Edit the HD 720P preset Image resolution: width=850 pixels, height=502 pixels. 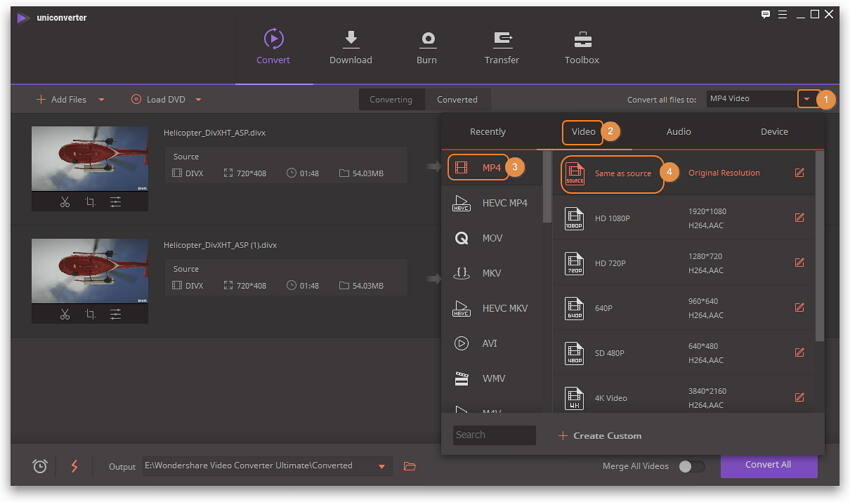[799, 262]
